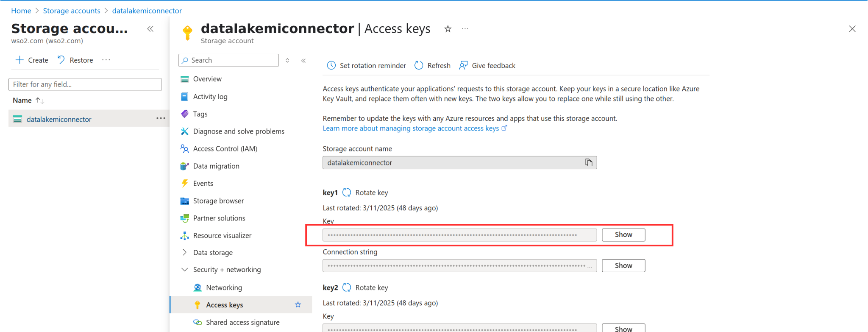Image resolution: width=868 pixels, height=332 pixels.
Task: Collapse the Storage accounts list panel
Action: click(150, 29)
